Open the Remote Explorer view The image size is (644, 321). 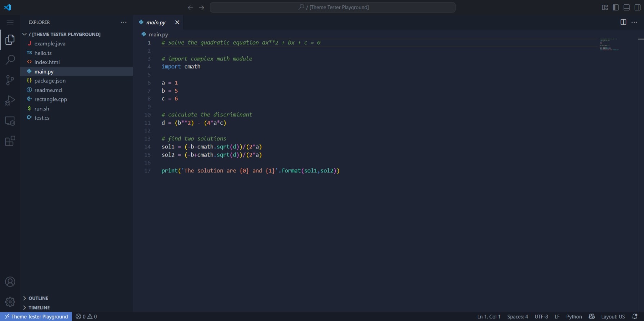10,121
